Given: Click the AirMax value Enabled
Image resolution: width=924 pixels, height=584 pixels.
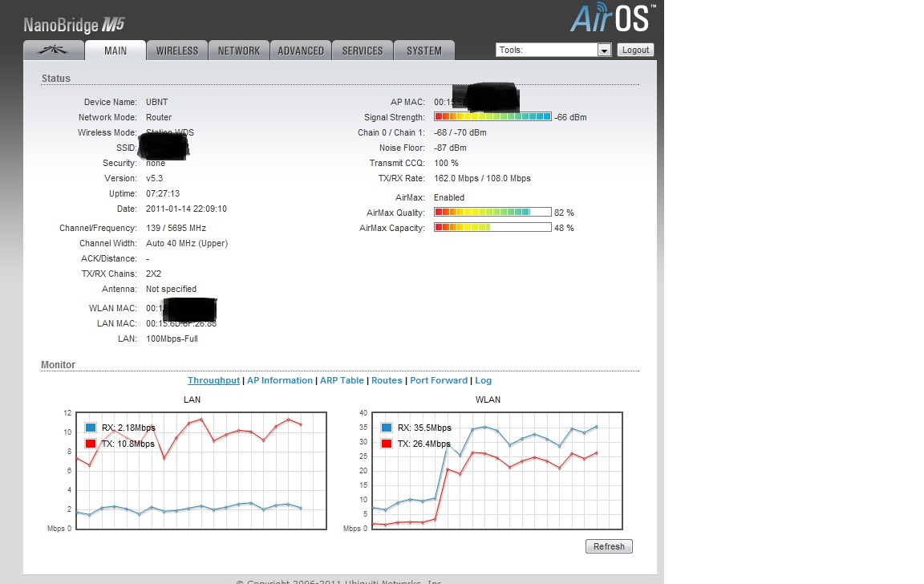Looking at the screenshot, I should click(449, 197).
